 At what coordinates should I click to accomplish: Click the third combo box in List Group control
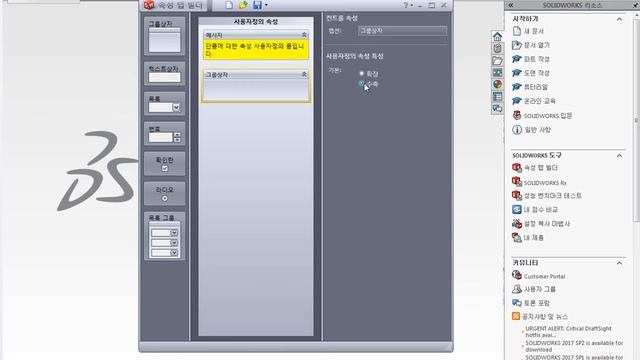[x=164, y=253]
